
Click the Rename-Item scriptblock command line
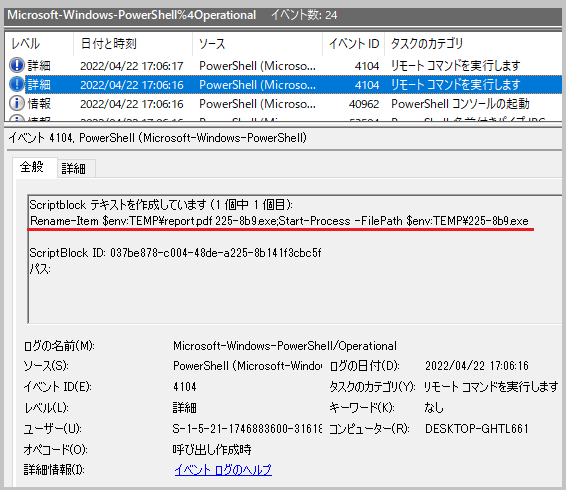pyautogui.click(x=279, y=221)
